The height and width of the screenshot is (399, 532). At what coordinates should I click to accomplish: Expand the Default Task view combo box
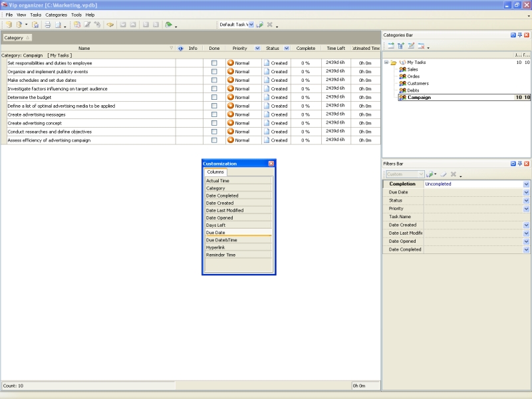[x=251, y=25]
